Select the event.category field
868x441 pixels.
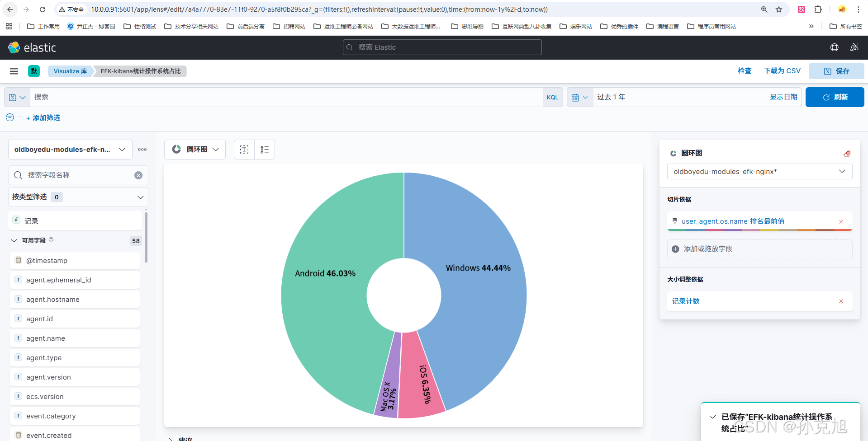[x=75, y=416]
